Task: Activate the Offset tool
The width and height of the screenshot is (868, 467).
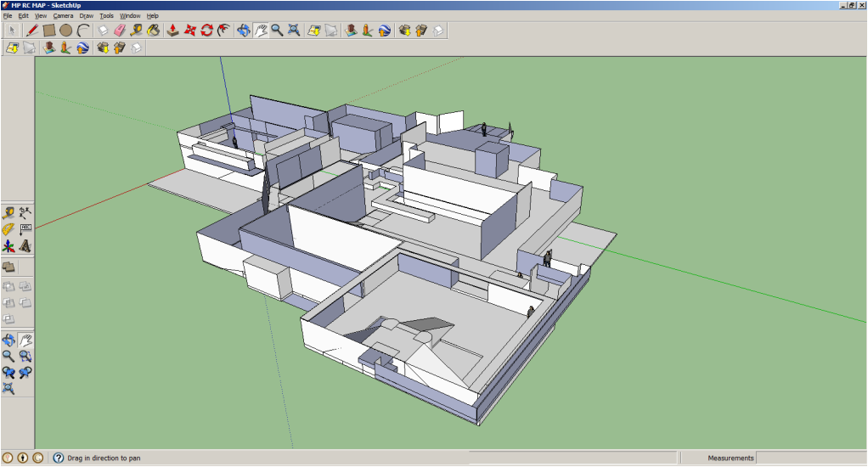Action: coord(223,31)
